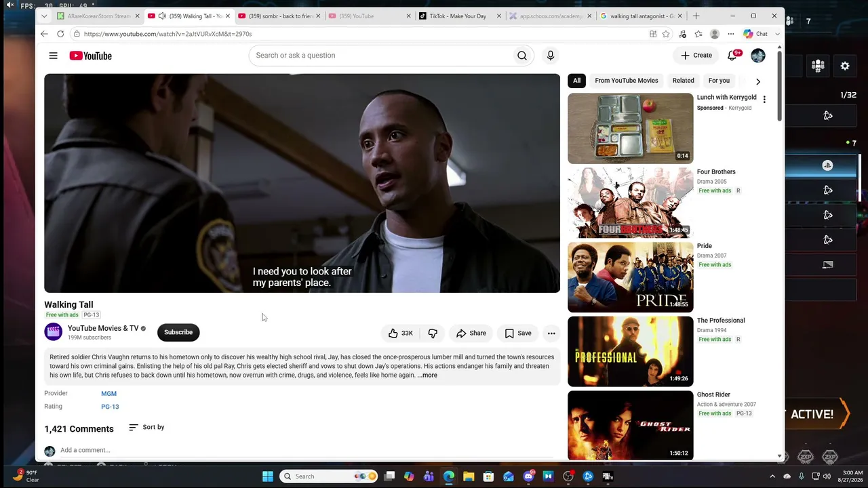Click the Walking Tall video player
868x488 pixels.
point(302,183)
